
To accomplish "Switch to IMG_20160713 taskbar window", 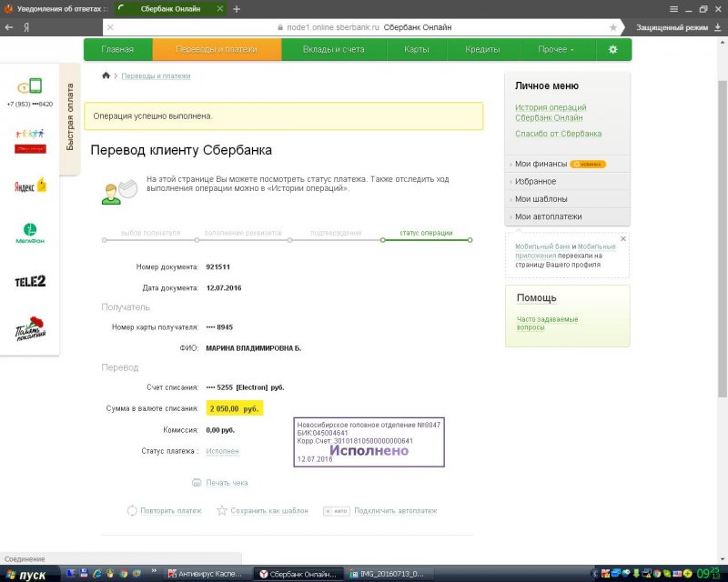I will [389, 574].
